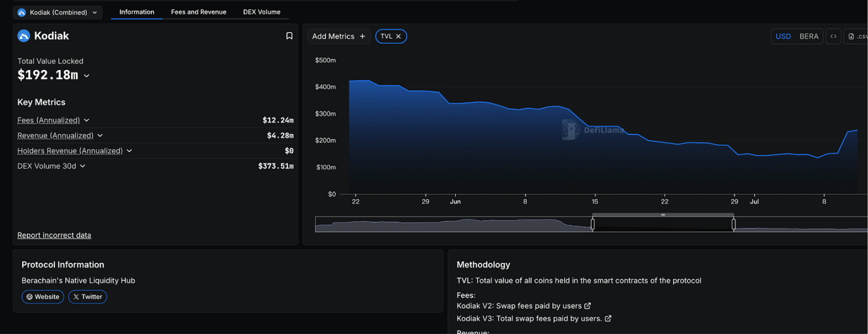Screen dimensions: 868x334
Task: Expand the Total Value Locked breakdown chevron
Action: (x=87, y=76)
